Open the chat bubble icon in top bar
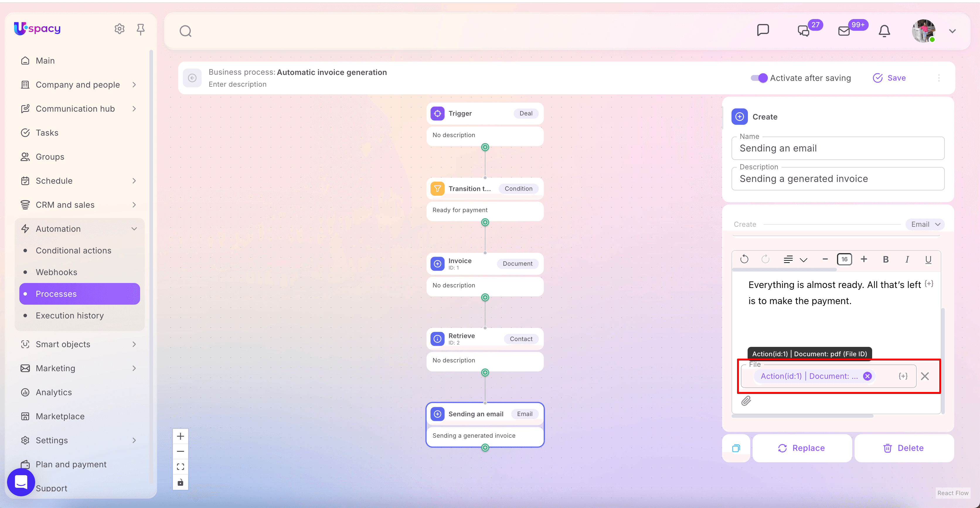Viewport: 980px width, 508px height. (x=763, y=30)
